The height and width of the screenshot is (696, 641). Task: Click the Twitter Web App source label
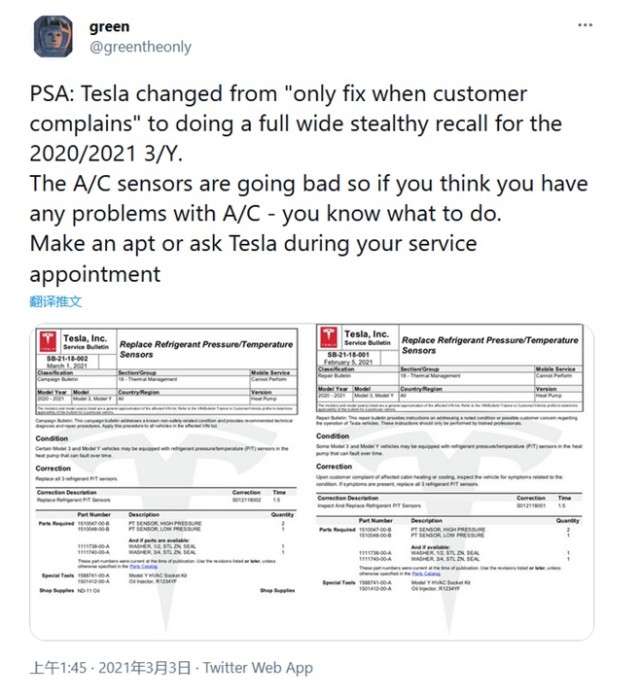coord(258,668)
